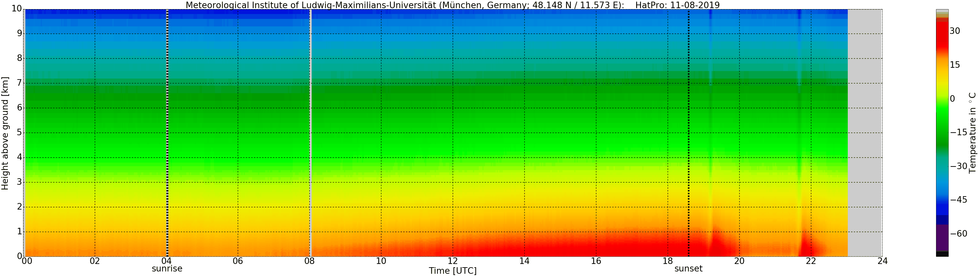Screen dimensions: 980x277
Task: Click the 24 tick label on time axis
Action: click(882, 261)
